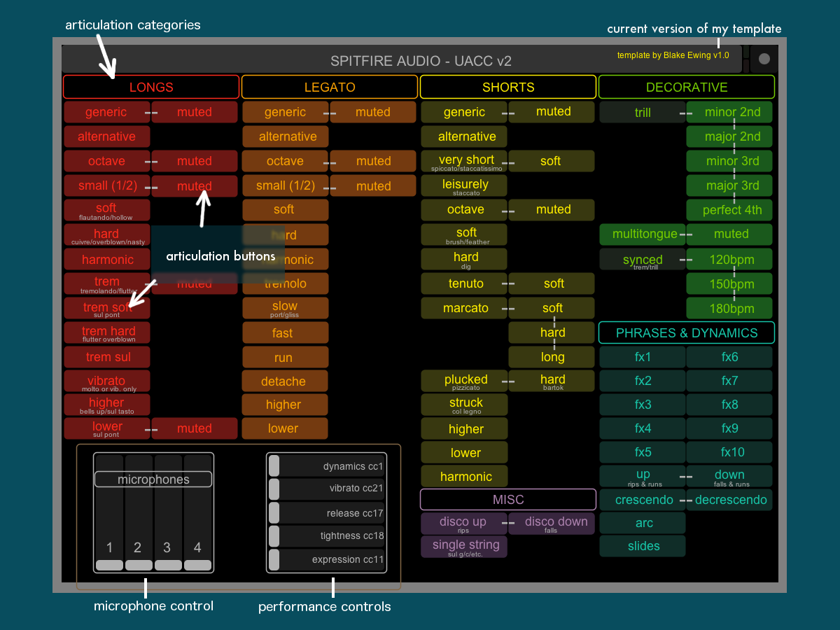Toggle muted next to Shorts generic
The width and height of the screenshot is (840, 630).
click(552, 112)
